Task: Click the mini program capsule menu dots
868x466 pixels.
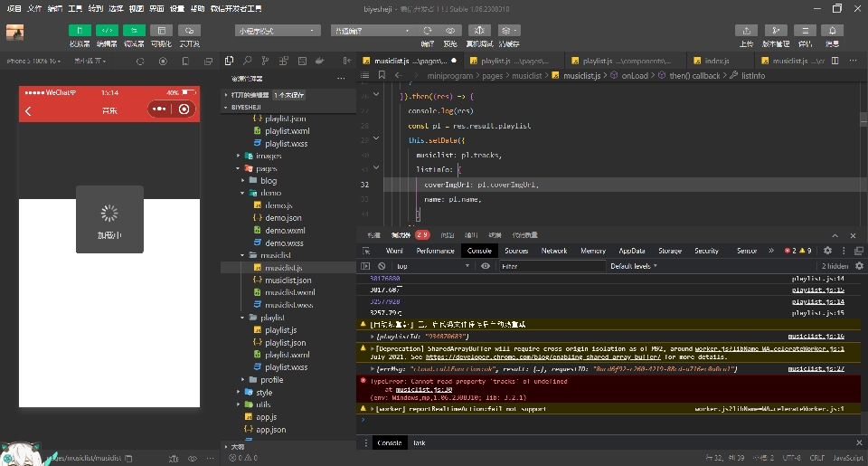Action: [x=160, y=109]
